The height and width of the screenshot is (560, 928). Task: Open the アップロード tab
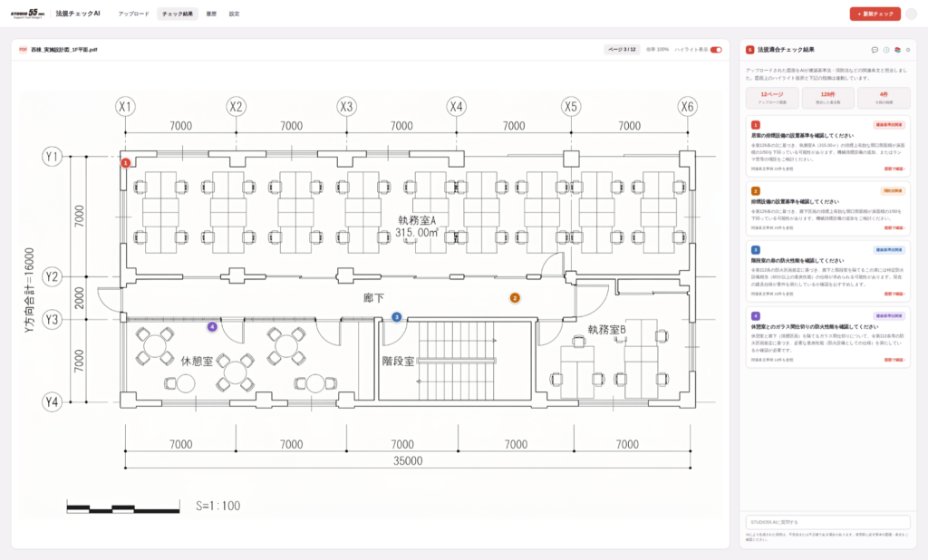134,14
